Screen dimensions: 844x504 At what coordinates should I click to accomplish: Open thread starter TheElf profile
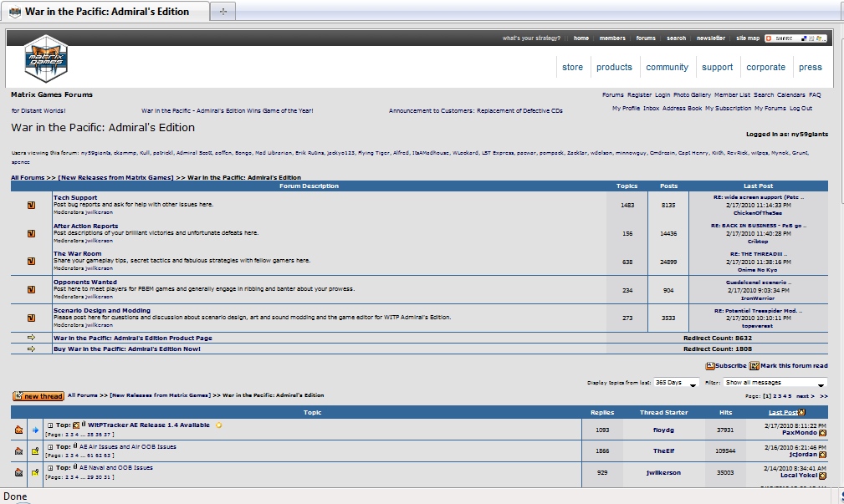(x=663, y=451)
